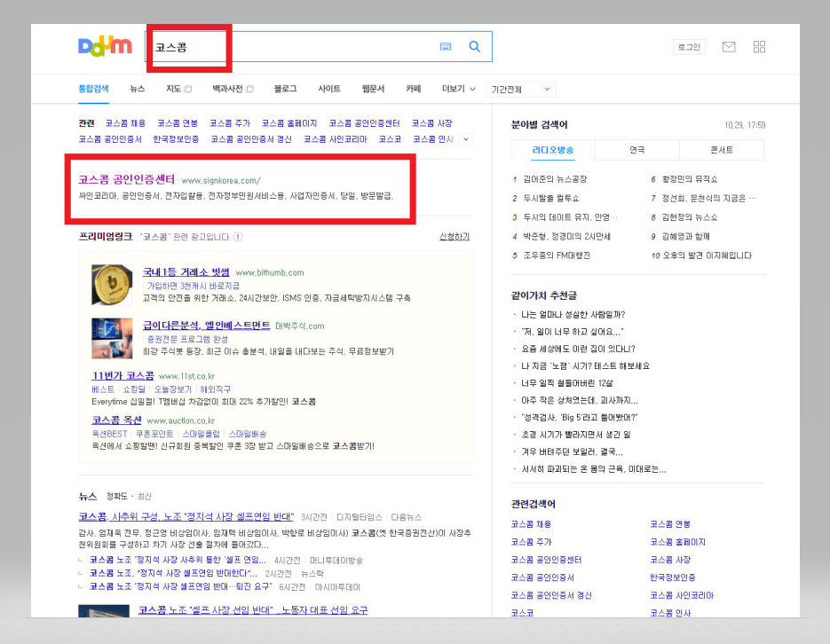This screenshot has height=644, width=830.
Task: Open the 카페 tab
Action: [413, 89]
